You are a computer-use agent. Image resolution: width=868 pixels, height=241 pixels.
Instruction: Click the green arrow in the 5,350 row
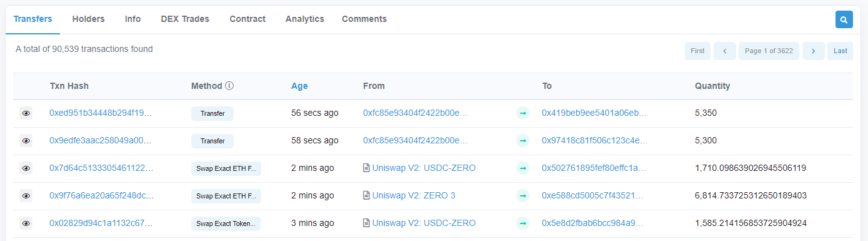522,113
